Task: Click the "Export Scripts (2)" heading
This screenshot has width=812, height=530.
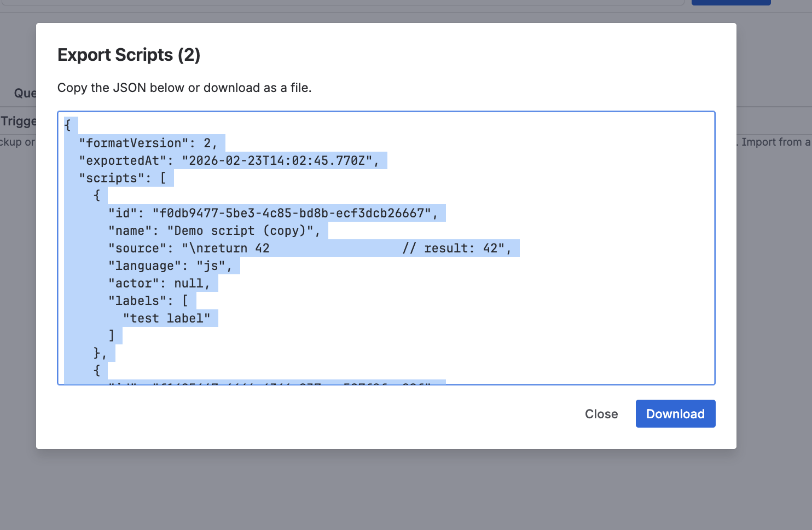Action: pos(129,55)
